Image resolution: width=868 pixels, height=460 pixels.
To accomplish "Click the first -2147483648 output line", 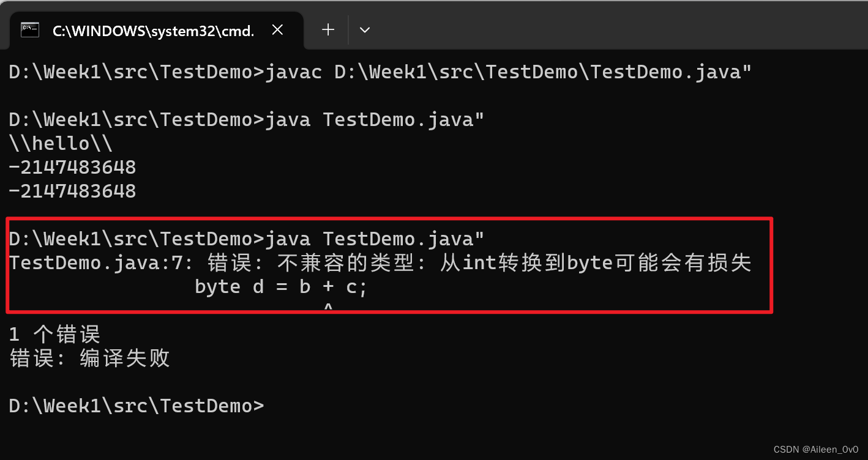I will 72,167.
